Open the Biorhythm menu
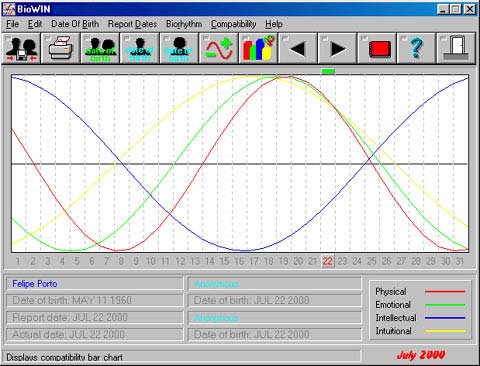480x366 pixels. (184, 24)
